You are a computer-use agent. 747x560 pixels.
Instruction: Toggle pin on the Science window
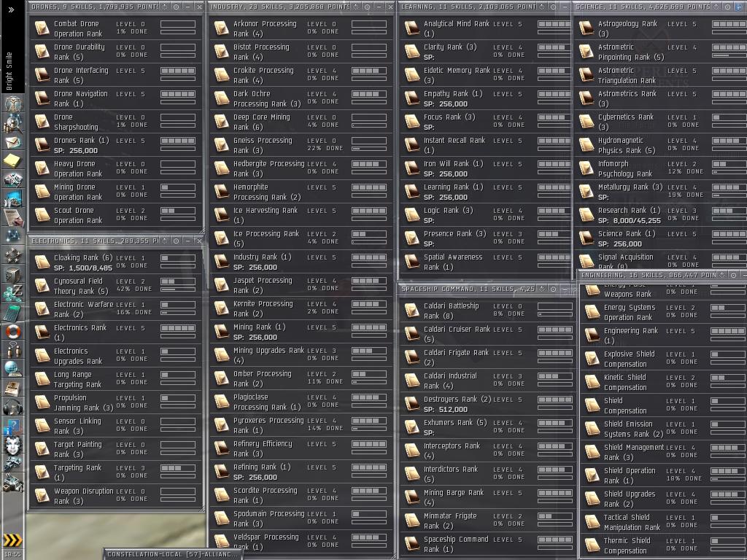[x=716, y=7]
